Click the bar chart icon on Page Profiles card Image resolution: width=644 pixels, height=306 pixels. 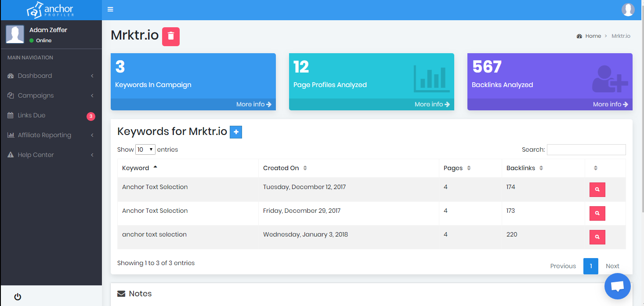coord(432,78)
